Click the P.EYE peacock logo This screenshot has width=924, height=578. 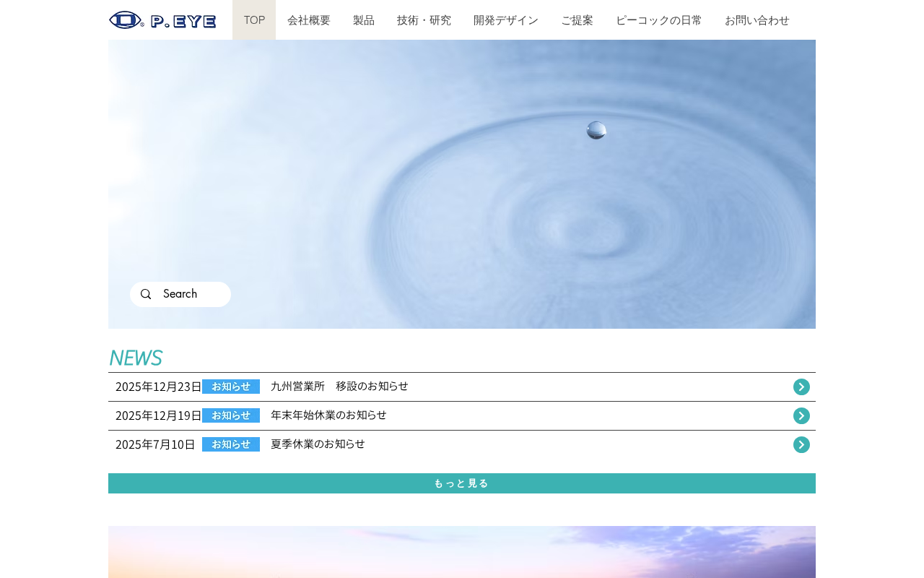[x=162, y=20]
